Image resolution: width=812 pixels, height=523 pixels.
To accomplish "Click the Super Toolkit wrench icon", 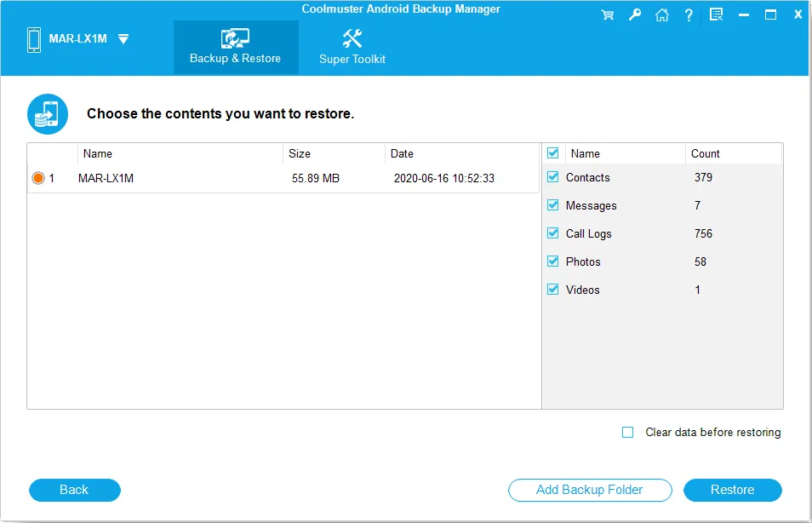I will point(352,38).
